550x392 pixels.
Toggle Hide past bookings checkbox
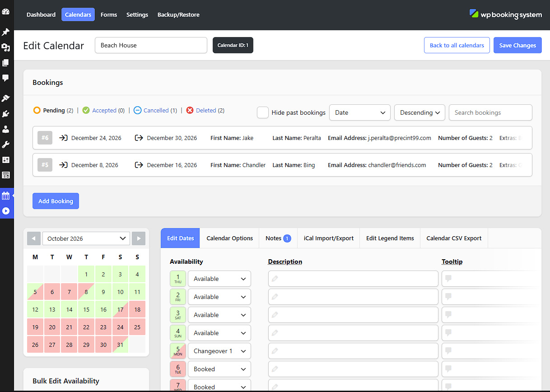(x=263, y=112)
